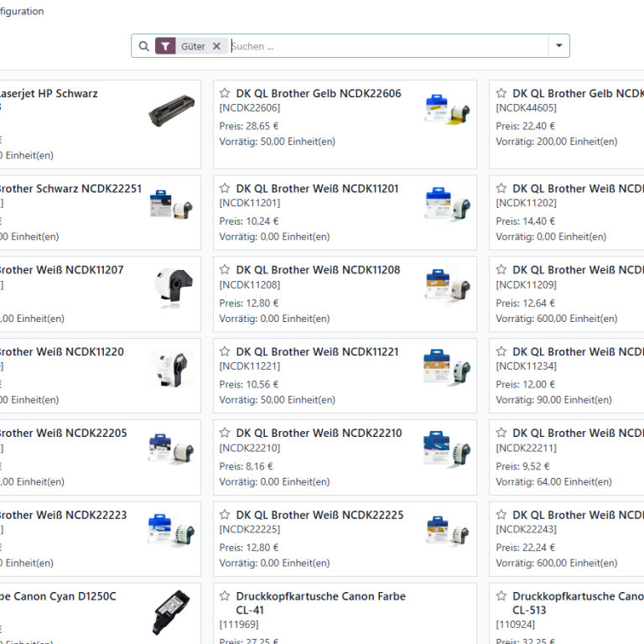
Task: Open DK QL Brother Gelb NCDK22606 title
Action: 319,93
